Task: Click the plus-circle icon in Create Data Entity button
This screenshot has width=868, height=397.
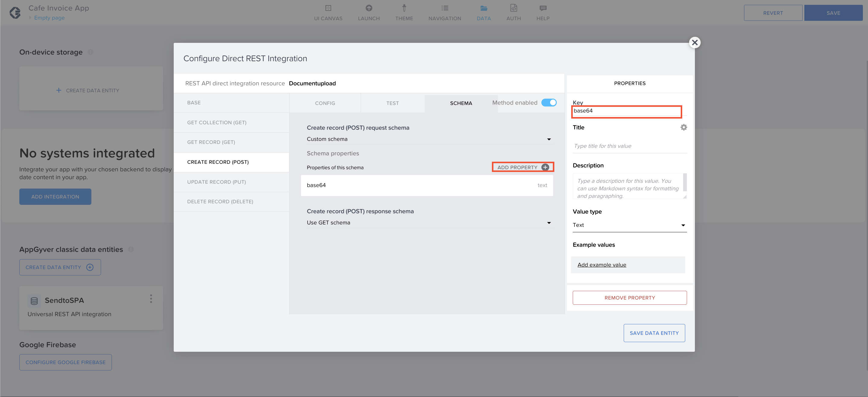Action: (90, 267)
